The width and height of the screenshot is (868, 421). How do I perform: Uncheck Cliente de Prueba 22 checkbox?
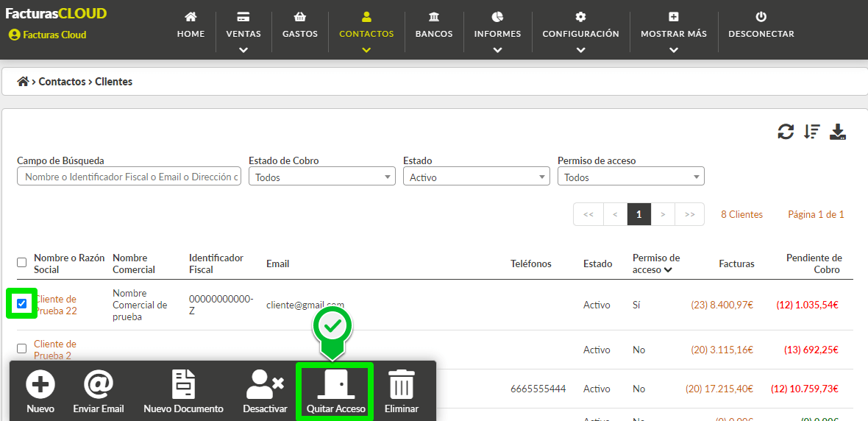pyautogui.click(x=21, y=303)
